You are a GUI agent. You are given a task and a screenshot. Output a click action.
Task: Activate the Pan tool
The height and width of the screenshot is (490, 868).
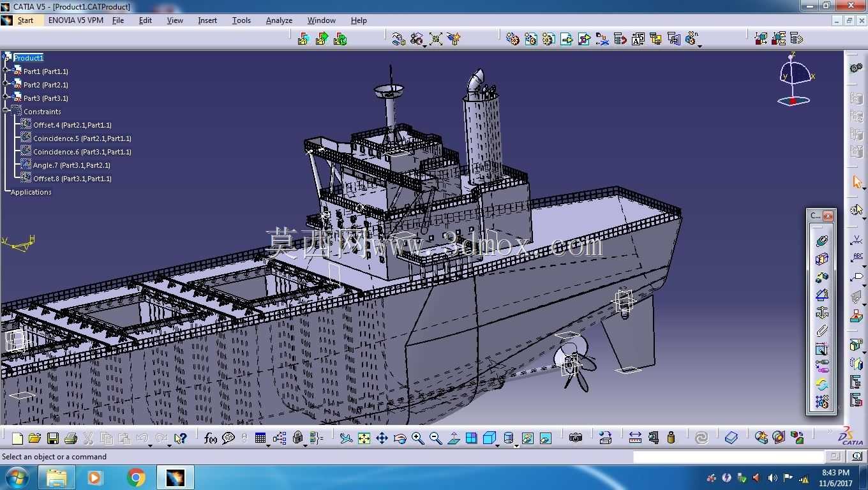point(382,438)
